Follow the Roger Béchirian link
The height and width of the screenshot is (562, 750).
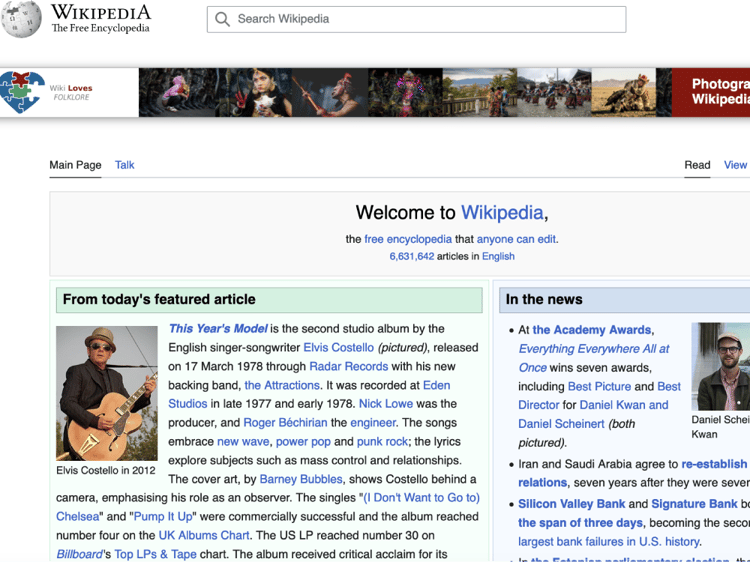(285, 423)
